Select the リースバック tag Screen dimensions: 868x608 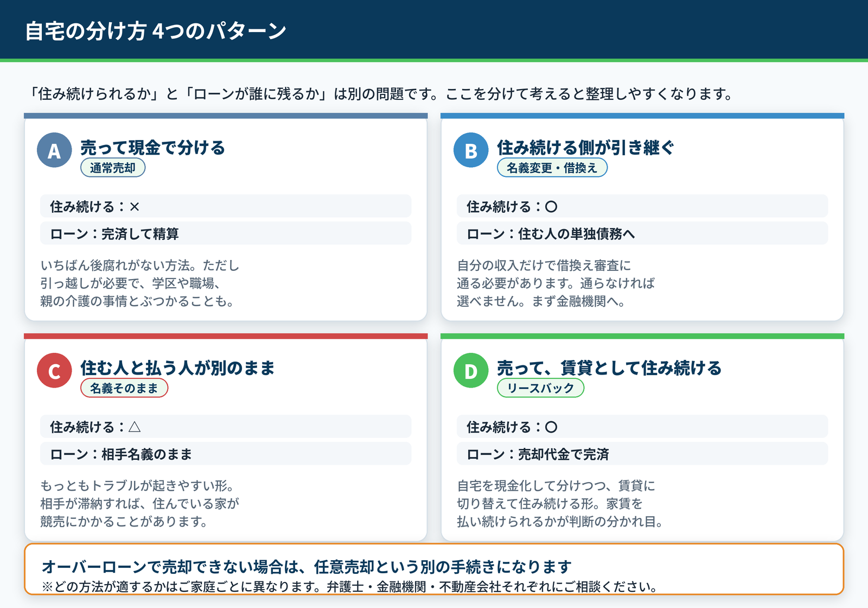pos(540,388)
